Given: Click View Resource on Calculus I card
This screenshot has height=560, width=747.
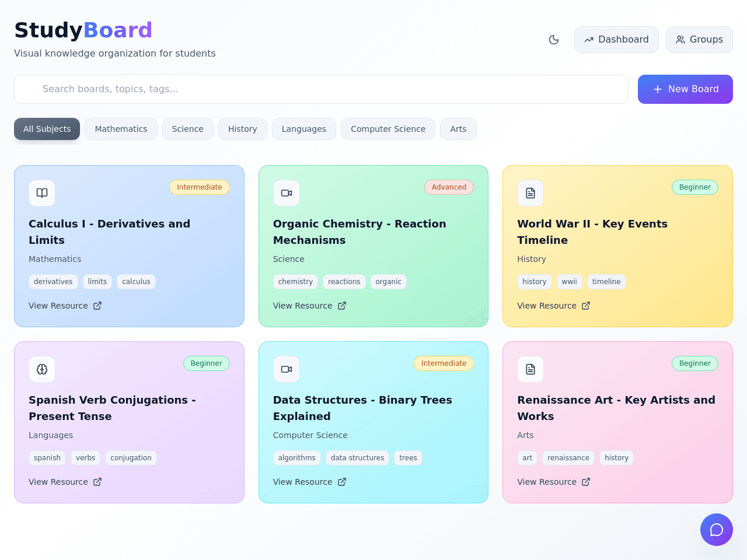Looking at the screenshot, I should coord(65,306).
